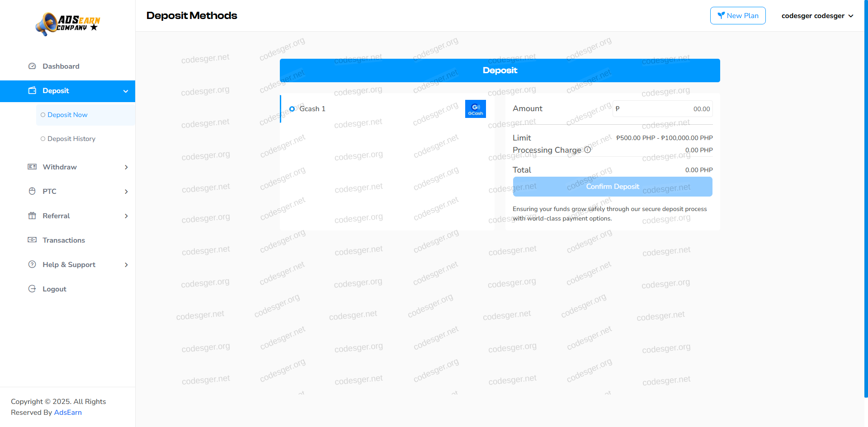Click the New Plan button
The height and width of the screenshot is (427, 868).
coord(737,16)
